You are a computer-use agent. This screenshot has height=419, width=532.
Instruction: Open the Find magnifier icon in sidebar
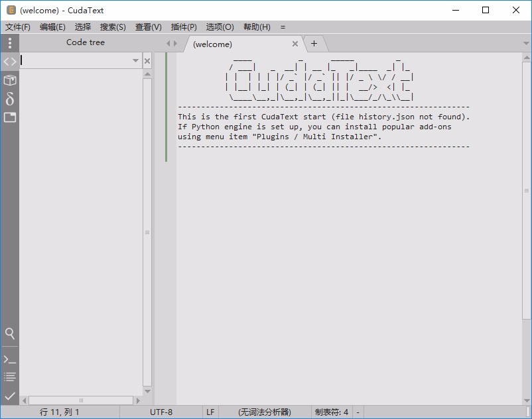[x=10, y=333]
